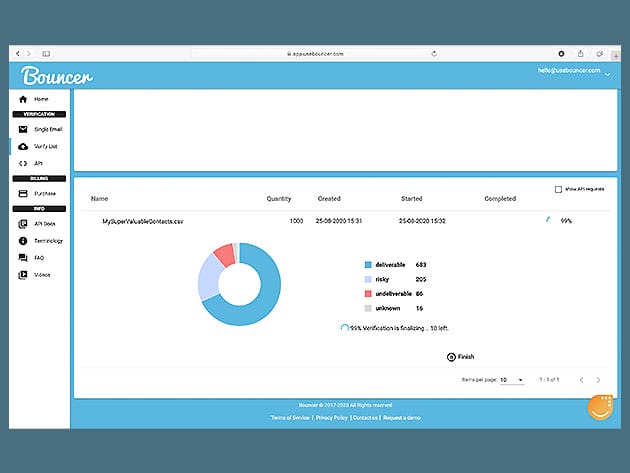This screenshot has height=473, width=630.
Task: Open the Terminology info icon
Action: (x=23, y=241)
